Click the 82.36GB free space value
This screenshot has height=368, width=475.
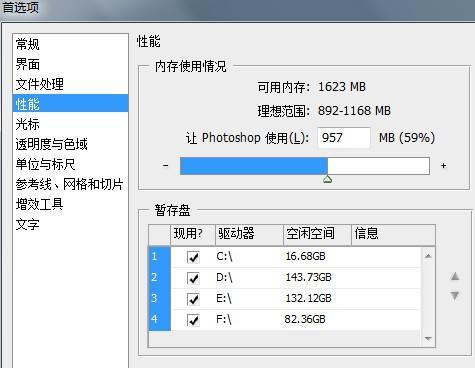click(305, 319)
